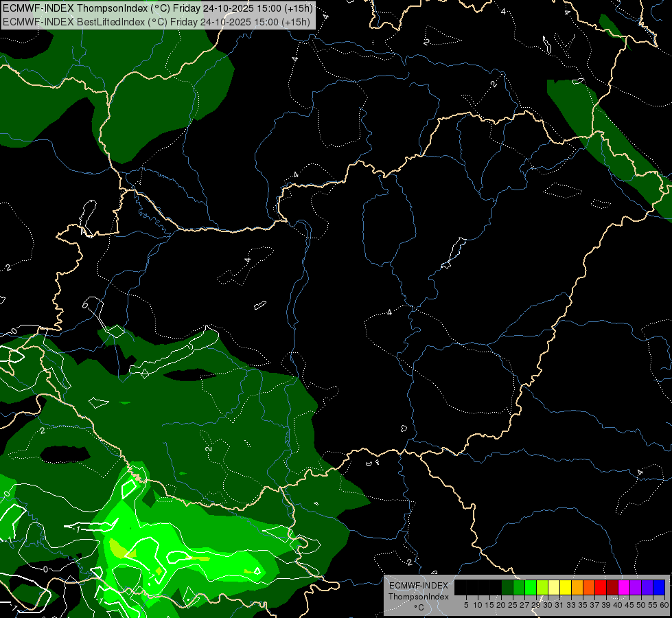Click legend tick value 45
The height and width of the screenshot is (618, 672).
click(629, 605)
